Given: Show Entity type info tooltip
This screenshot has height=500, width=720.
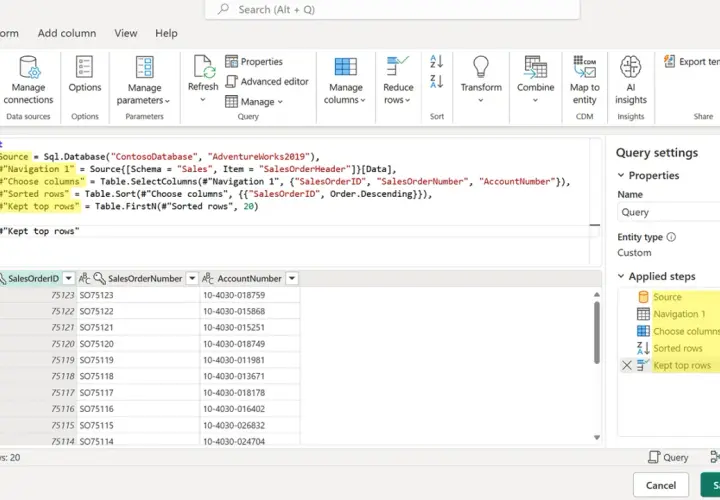Looking at the screenshot, I should [671, 237].
